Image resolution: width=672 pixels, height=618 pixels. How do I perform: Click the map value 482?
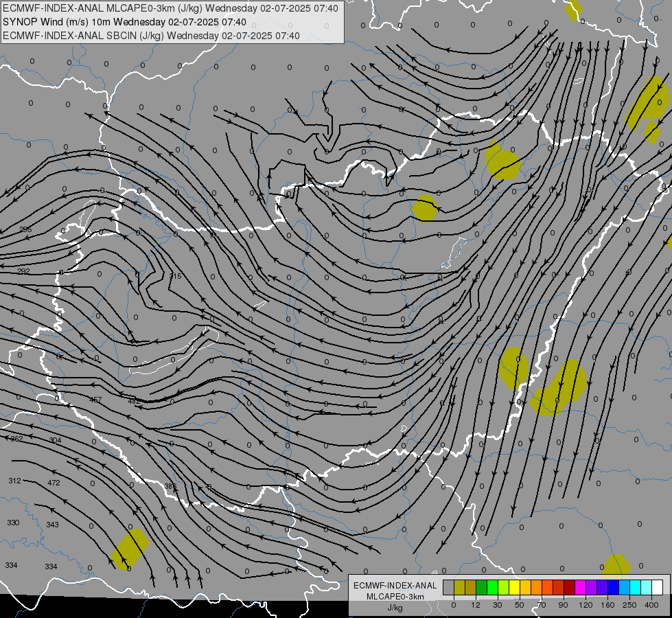[134, 402]
